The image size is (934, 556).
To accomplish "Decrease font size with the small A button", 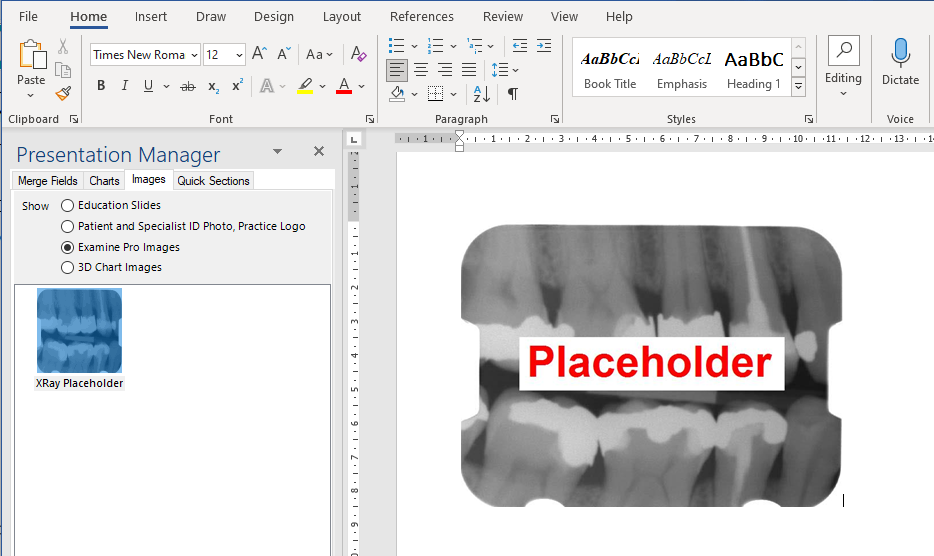I will coord(284,54).
